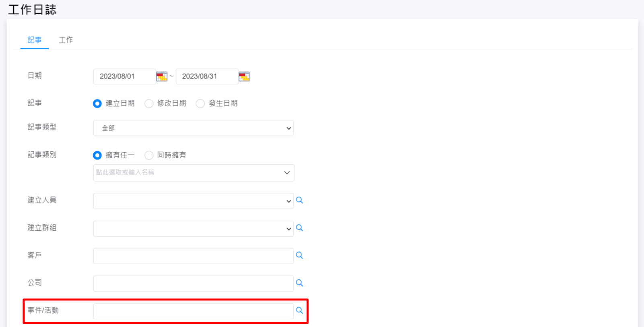Switch to the 工作 tab

pos(66,40)
